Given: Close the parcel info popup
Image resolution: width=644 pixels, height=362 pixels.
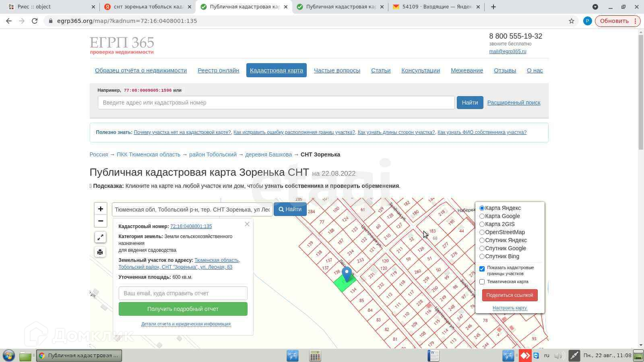Looking at the screenshot, I should (x=247, y=224).
